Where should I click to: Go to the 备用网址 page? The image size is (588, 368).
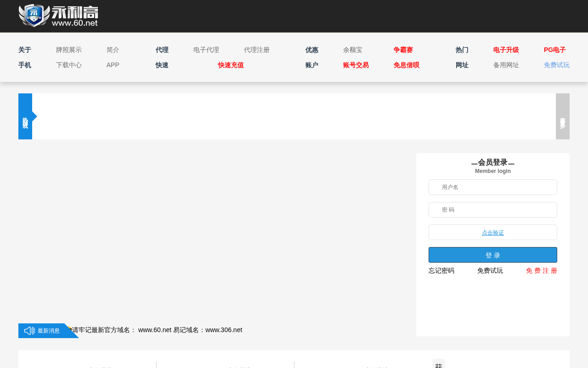506,65
